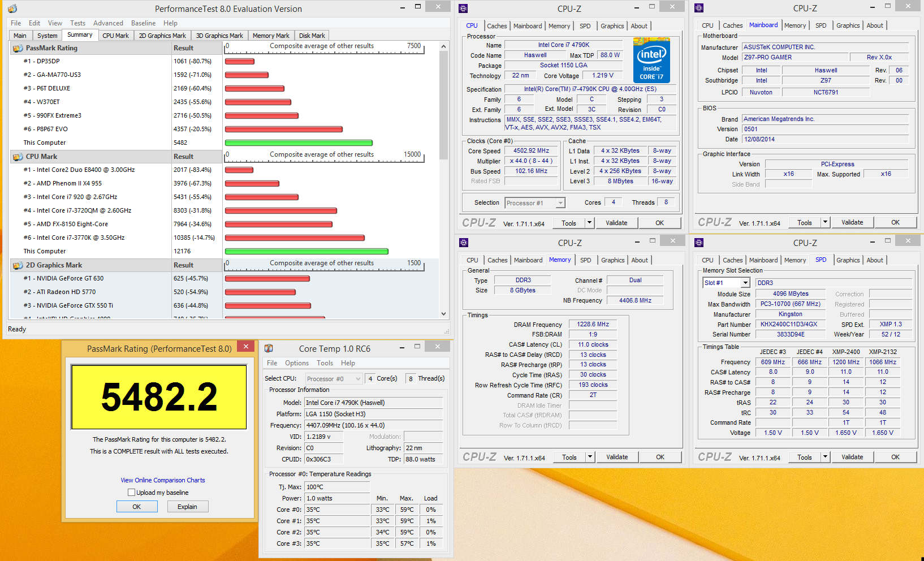Open Graphics tab in CPU-Z Mainboard window
Image resolution: width=924 pixels, height=561 pixels.
click(x=848, y=25)
